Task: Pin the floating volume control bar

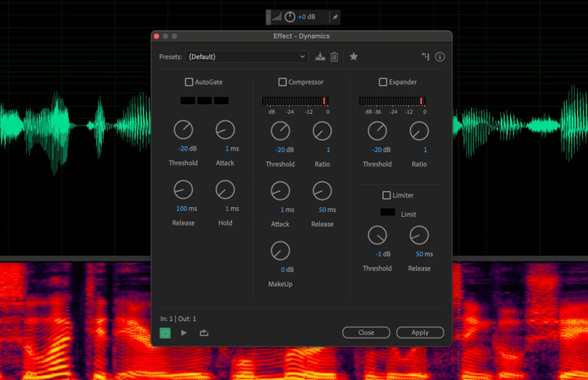Action: [x=334, y=17]
